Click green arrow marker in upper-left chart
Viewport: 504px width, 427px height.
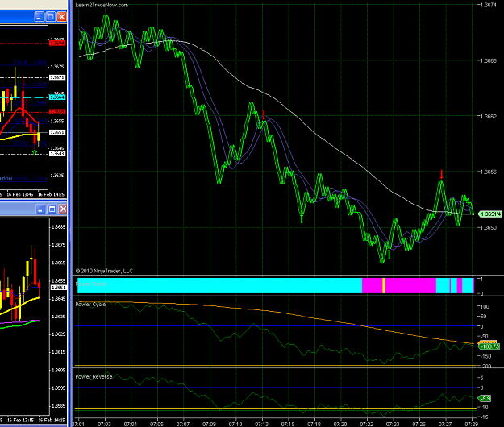pyautogui.click(x=35, y=153)
